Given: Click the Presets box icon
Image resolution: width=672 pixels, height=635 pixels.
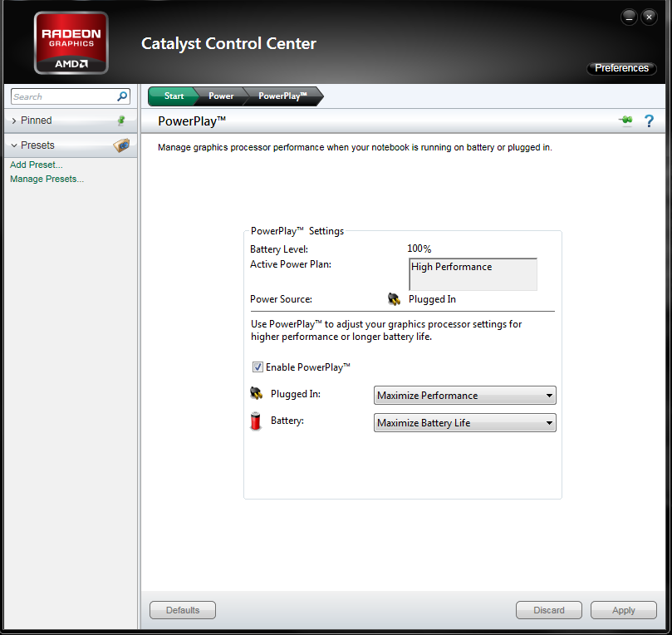Looking at the screenshot, I should coord(121,145).
